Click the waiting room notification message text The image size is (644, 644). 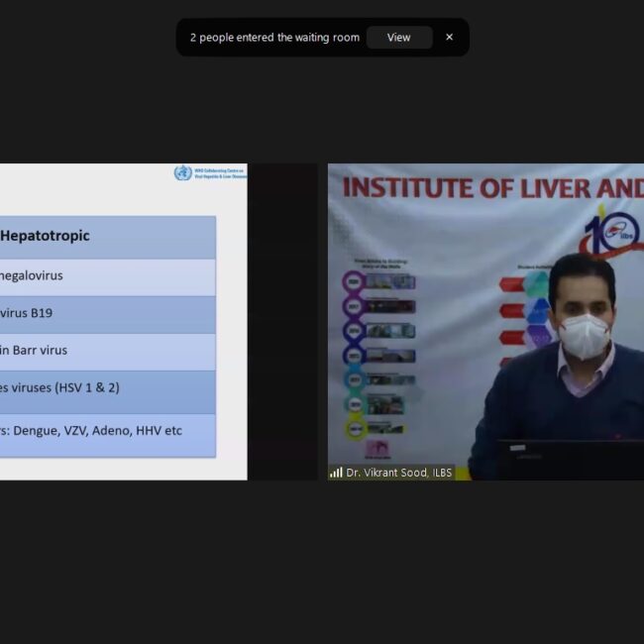(274, 38)
